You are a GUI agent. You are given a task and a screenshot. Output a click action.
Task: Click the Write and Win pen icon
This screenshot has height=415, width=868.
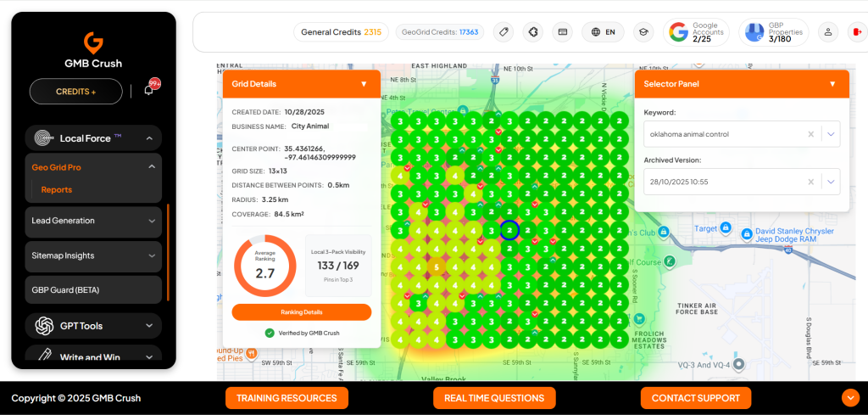(x=44, y=355)
